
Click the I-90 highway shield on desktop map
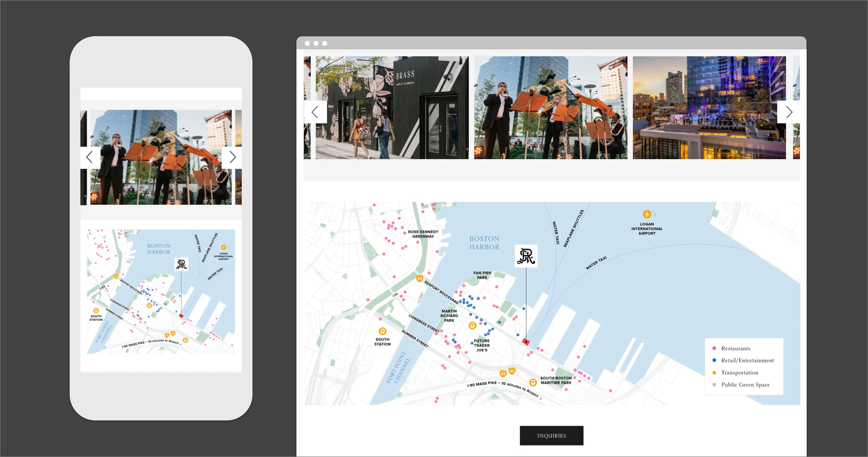click(x=512, y=371)
